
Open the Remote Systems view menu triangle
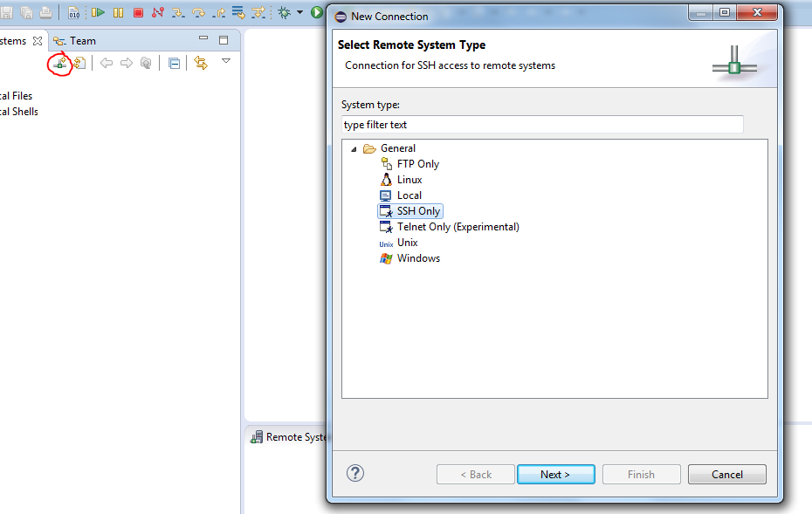(226, 61)
